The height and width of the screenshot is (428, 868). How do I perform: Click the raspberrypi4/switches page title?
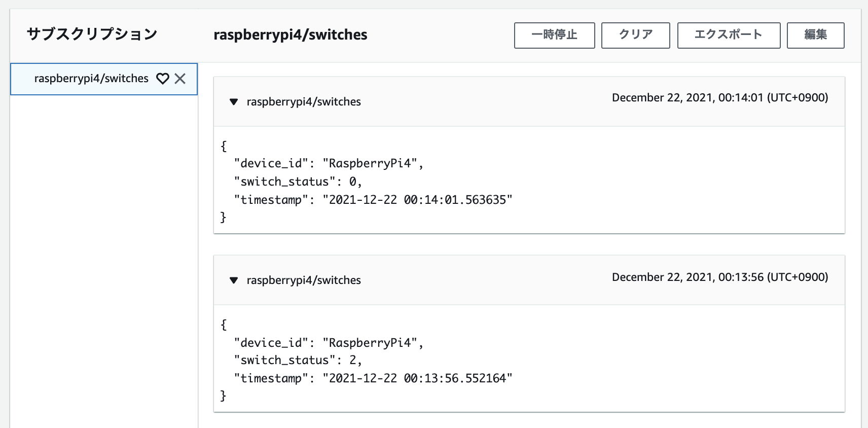[x=291, y=34]
